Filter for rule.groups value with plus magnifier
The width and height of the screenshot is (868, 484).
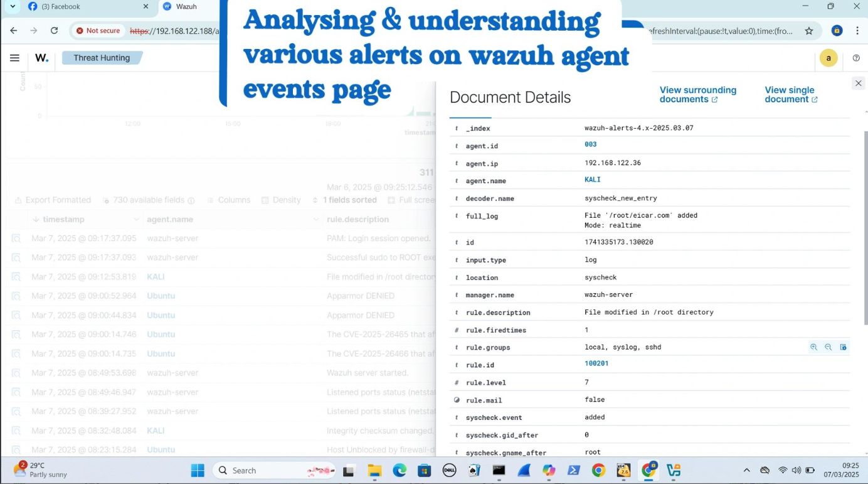coord(813,347)
